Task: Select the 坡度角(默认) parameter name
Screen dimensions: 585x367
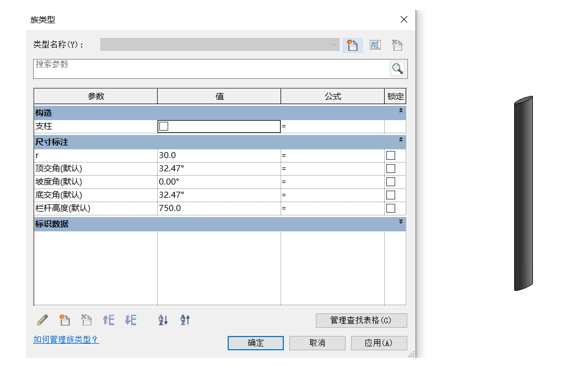Action: pyautogui.click(x=96, y=182)
